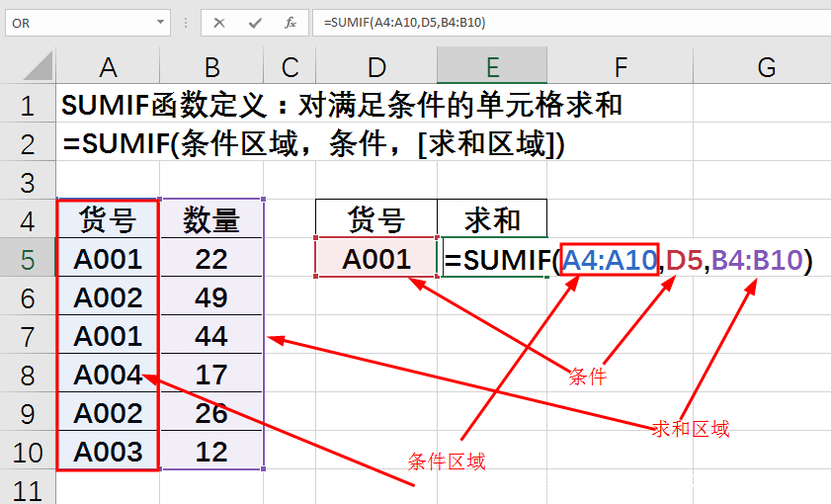
Task: Select column A header
Action: [x=108, y=67]
